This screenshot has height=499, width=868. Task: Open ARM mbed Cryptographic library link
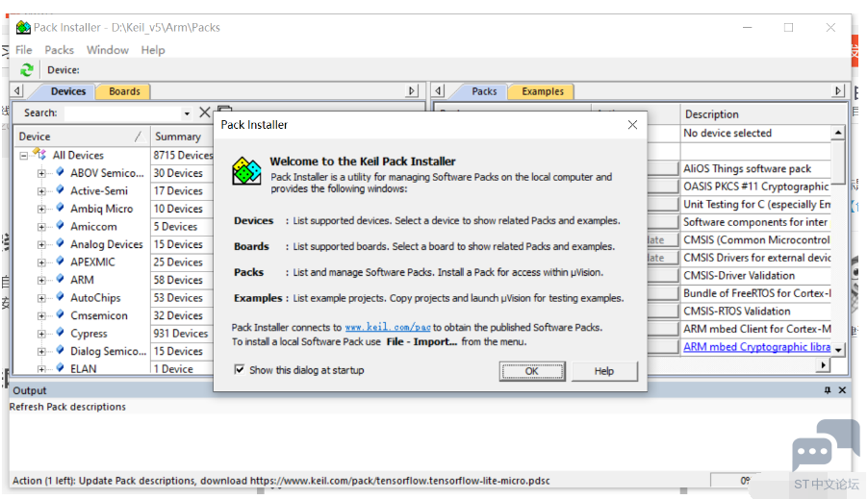tap(756, 347)
